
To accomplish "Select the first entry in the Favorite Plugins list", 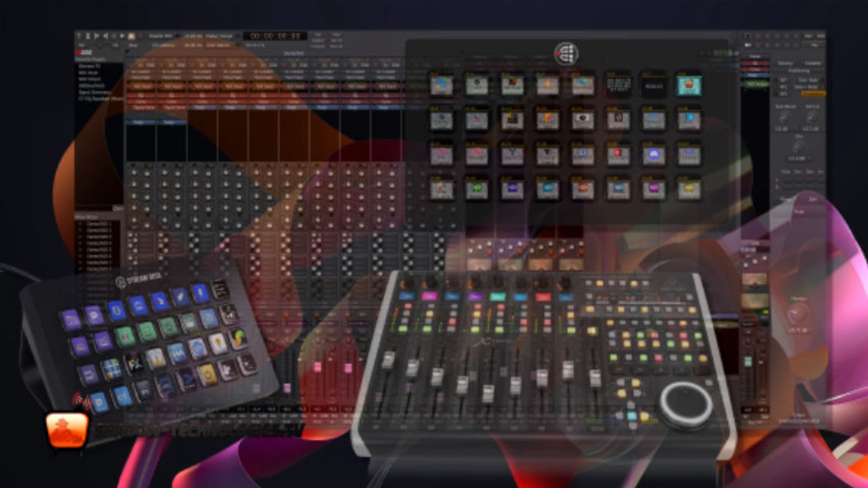I will click(89, 66).
